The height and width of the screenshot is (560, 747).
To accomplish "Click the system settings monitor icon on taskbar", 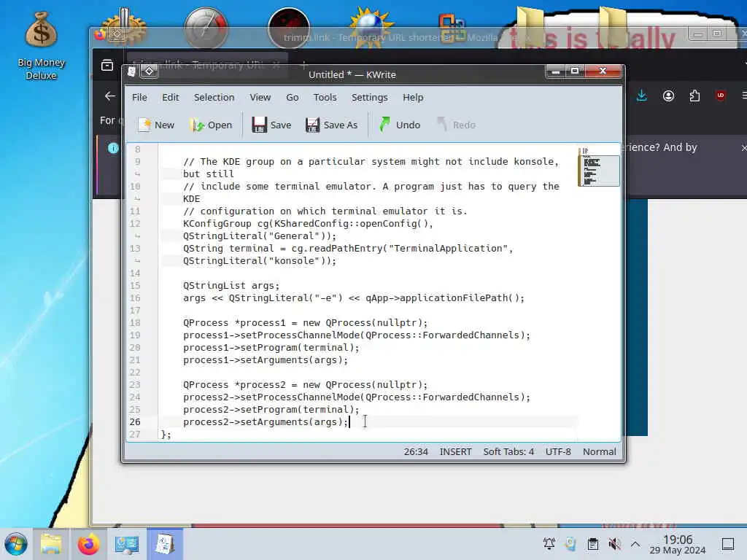I will 126,544.
